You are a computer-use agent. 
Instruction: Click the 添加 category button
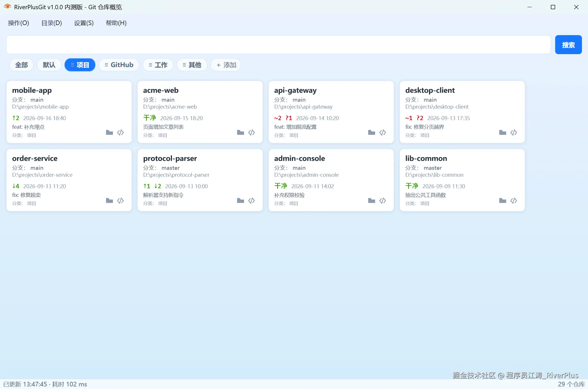pyautogui.click(x=226, y=65)
